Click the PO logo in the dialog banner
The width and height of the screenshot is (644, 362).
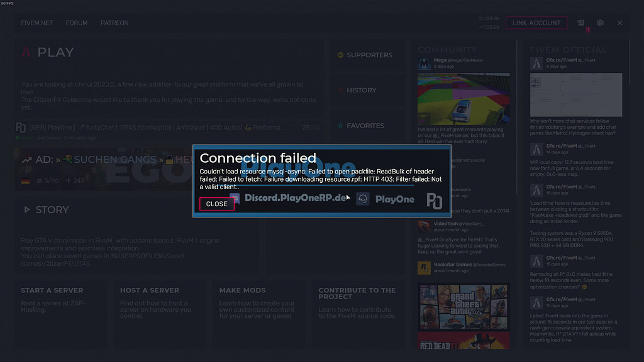tap(434, 200)
